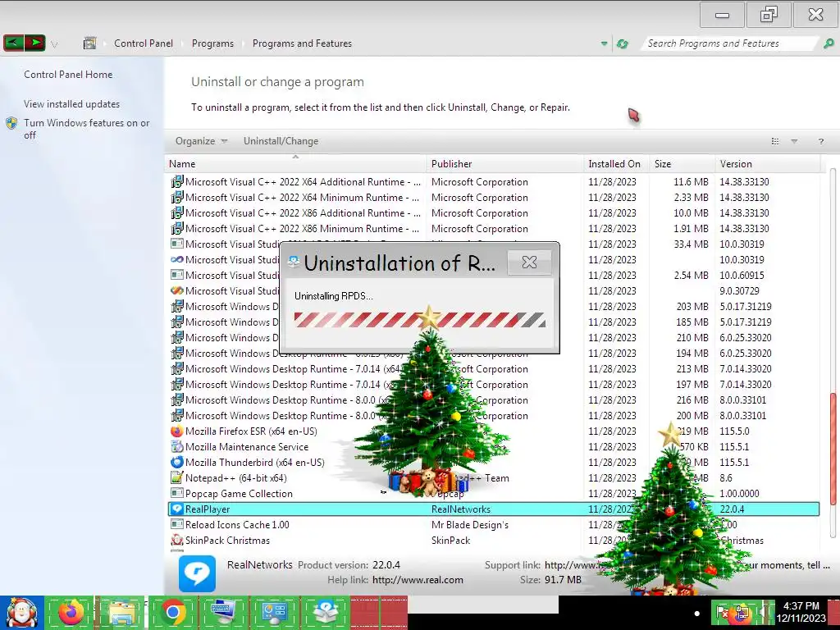Click Mr Blade Design's publisher cell
The width and height of the screenshot is (840, 630).
[470, 524]
